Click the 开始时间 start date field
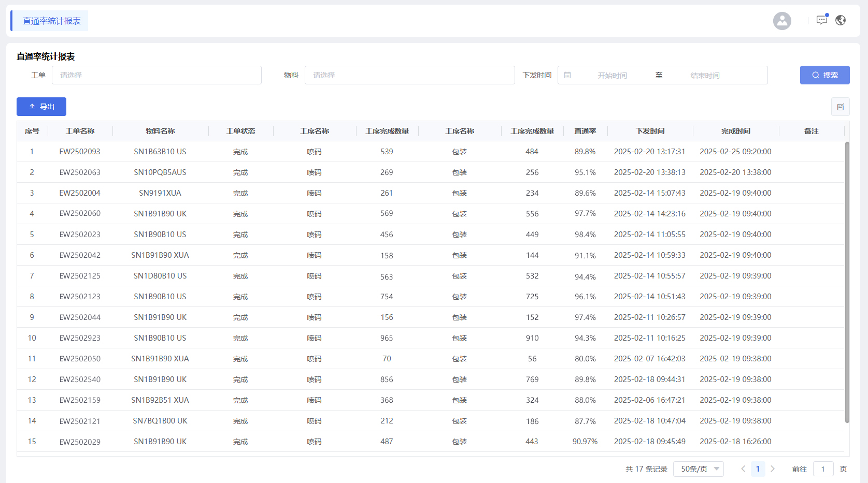The width and height of the screenshot is (868, 483). click(x=612, y=76)
